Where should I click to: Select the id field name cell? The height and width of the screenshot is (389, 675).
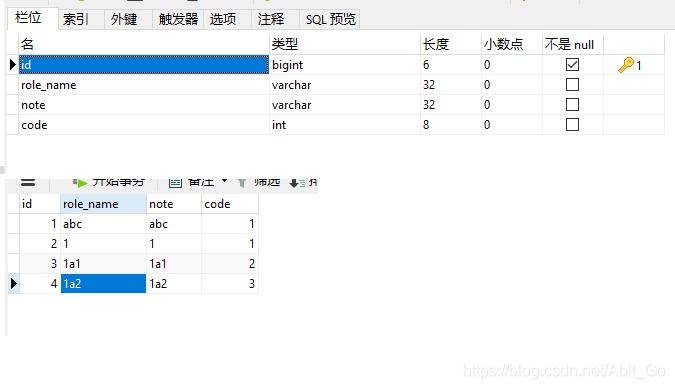click(x=144, y=65)
